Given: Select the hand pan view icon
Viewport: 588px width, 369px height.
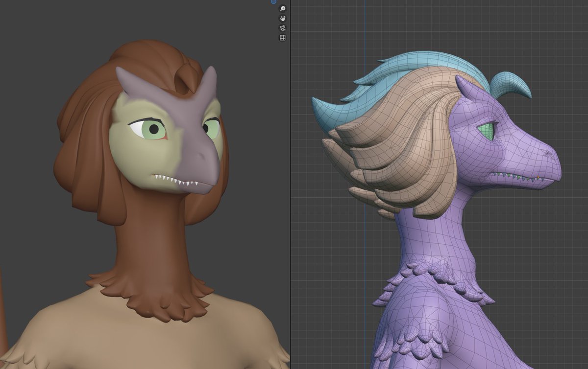Looking at the screenshot, I should [283, 19].
